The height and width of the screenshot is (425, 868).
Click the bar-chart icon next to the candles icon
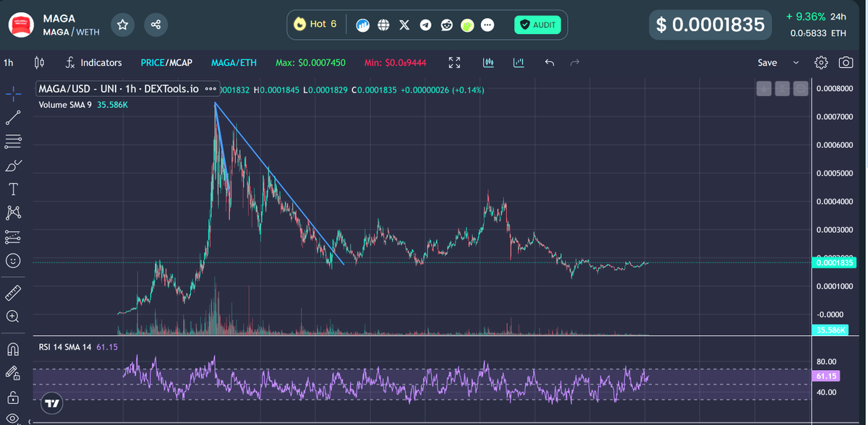pos(519,63)
